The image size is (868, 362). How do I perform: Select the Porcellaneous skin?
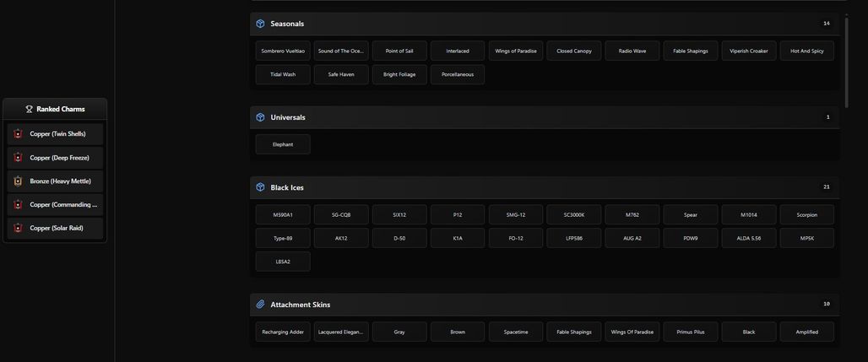point(458,75)
